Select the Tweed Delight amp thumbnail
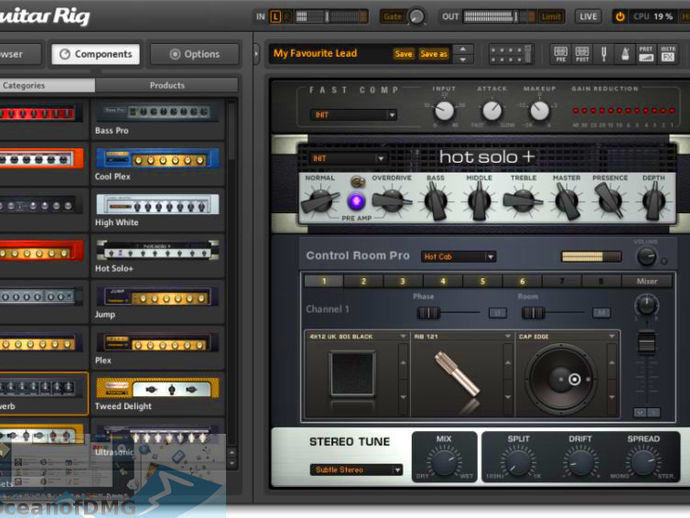 (157, 389)
